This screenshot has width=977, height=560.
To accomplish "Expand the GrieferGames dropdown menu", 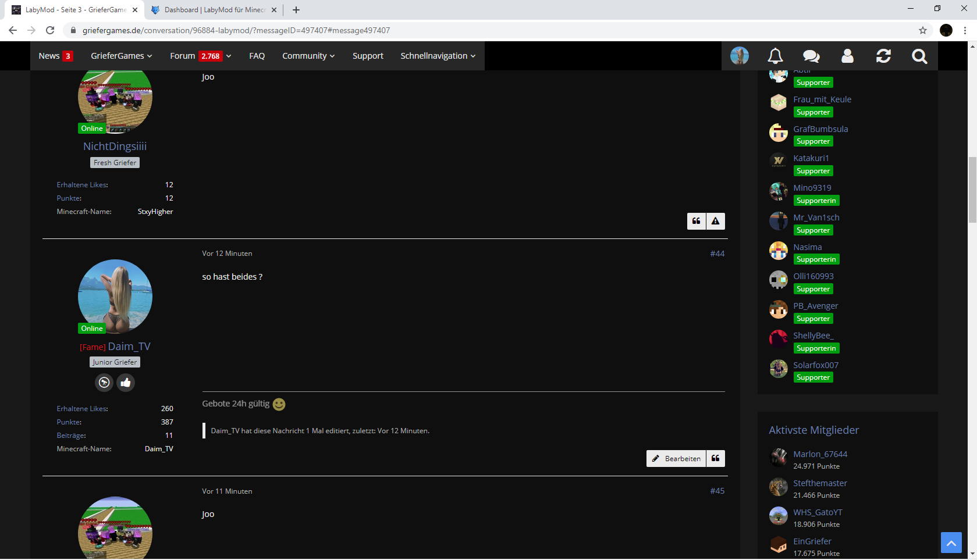I will (x=122, y=56).
